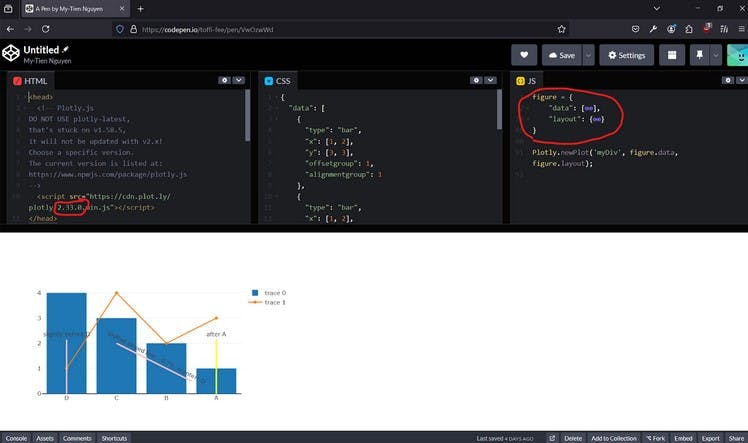The width and height of the screenshot is (748, 443).
Task: Open the Comments panel
Action: coord(77,438)
